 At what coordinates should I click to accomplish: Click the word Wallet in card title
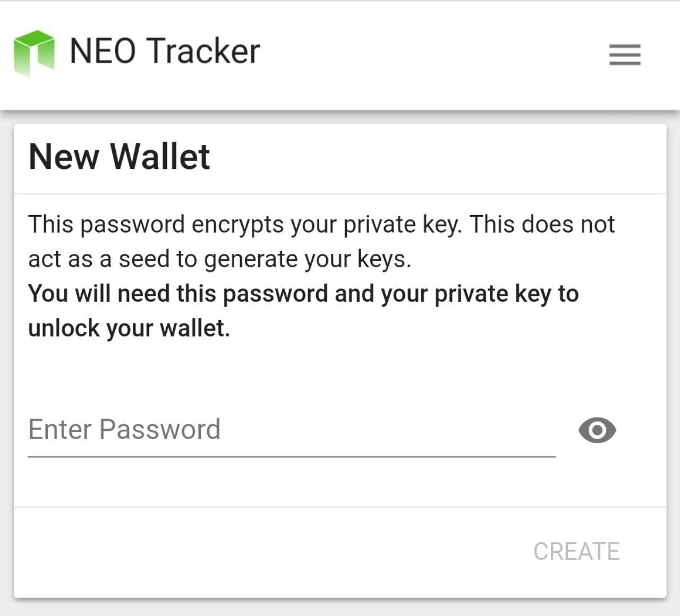[160, 157]
